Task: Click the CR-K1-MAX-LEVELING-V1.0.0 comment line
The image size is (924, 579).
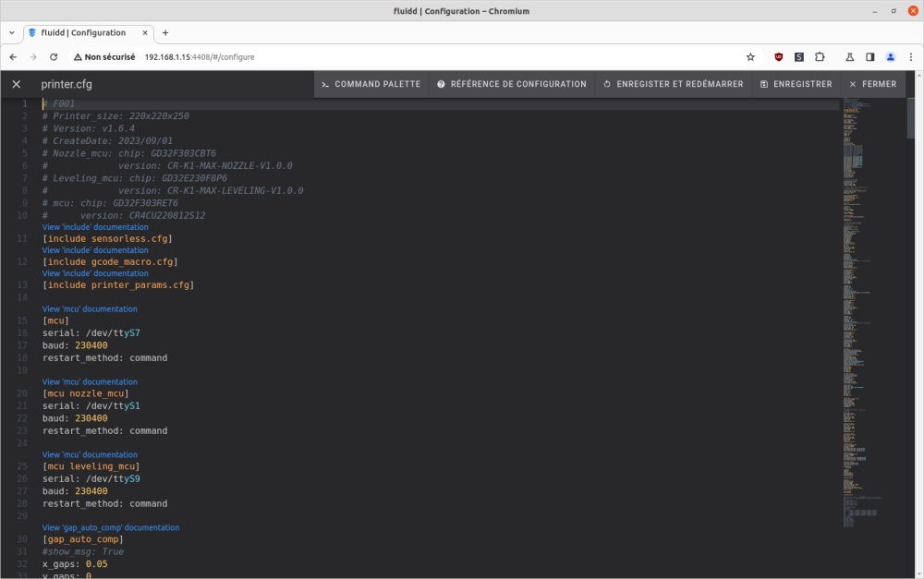Action: tap(173, 190)
